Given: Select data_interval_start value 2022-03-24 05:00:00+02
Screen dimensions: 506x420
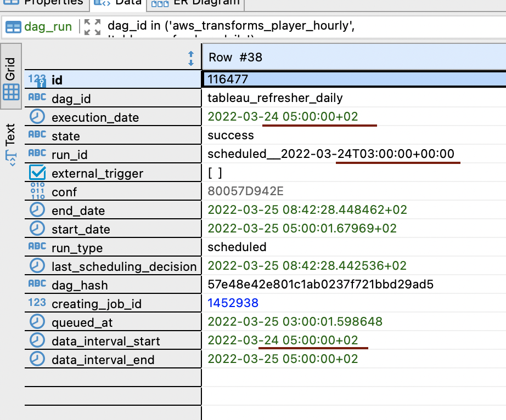Looking at the screenshot, I should pos(283,340).
